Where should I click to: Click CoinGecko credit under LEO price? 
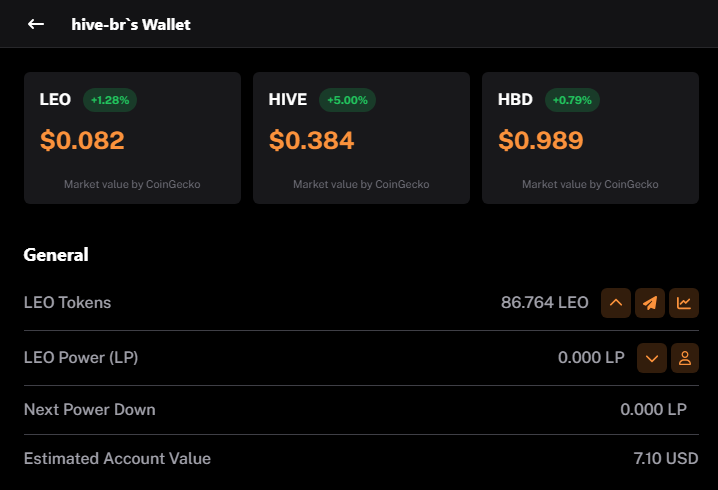pos(132,184)
